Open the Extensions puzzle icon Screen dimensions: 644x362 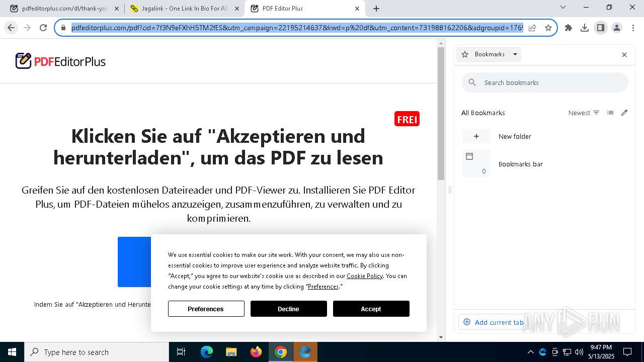[569, 28]
